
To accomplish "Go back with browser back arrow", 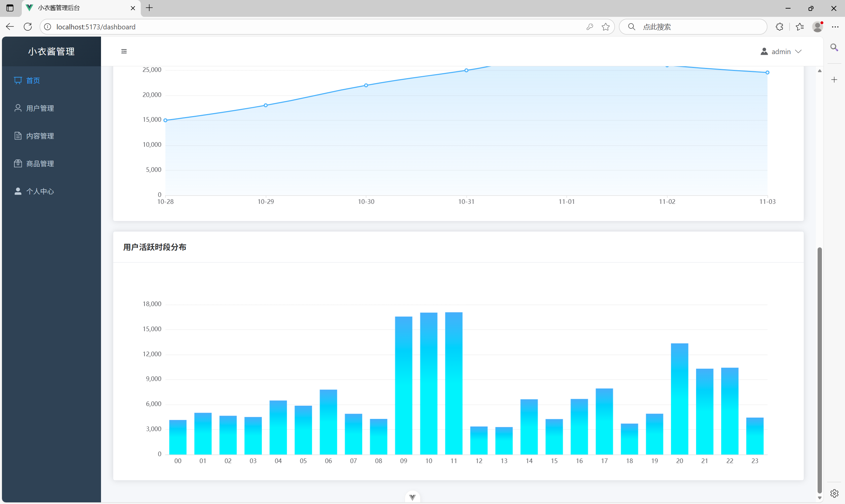I will pyautogui.click(x=10, y=27).
